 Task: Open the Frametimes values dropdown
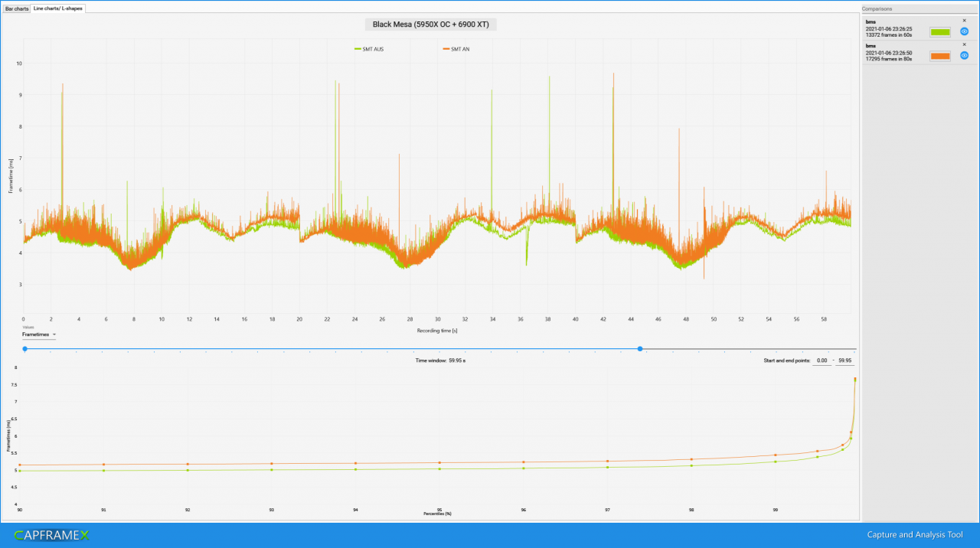click(39, 334)
